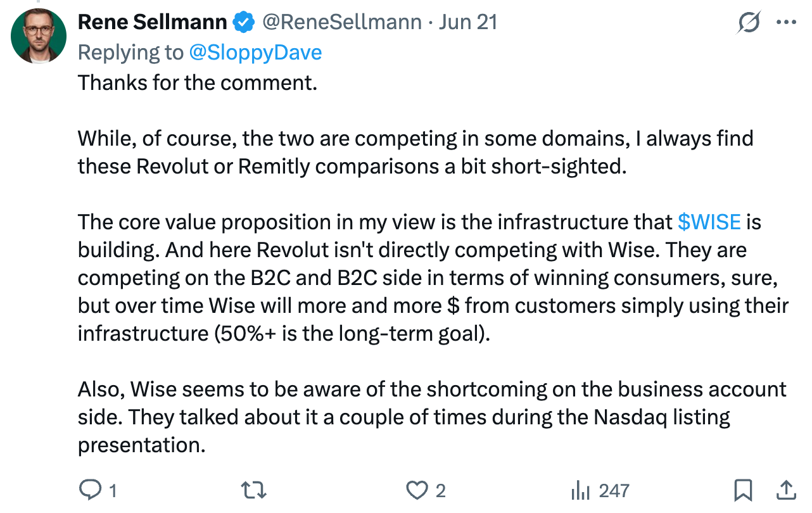Click the paragraph mentioning Nasdaq listing presentation

point(432,417)
